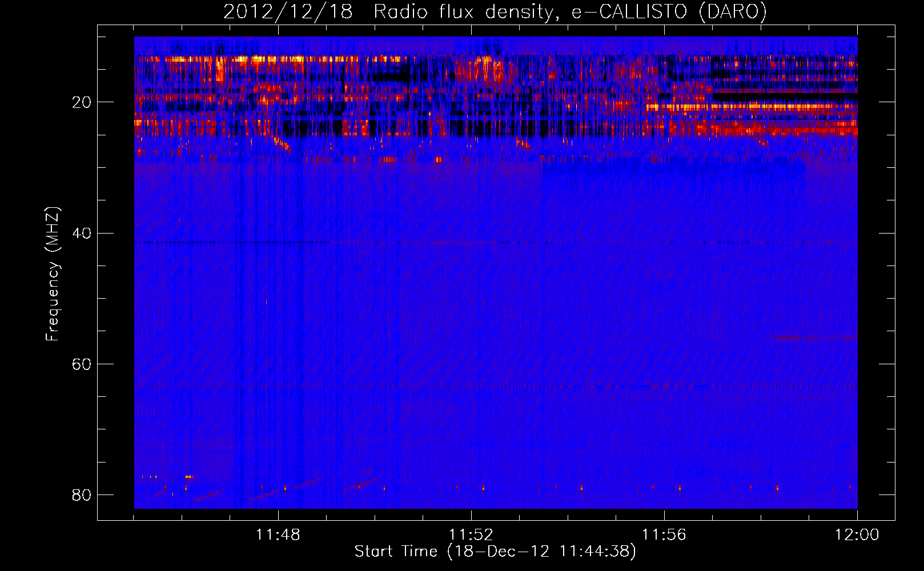Viewport: 924px width, 571px height.
Task: Click the plot title '2012/12/18 Radio flux density'
Action: [x=388, y=12]
